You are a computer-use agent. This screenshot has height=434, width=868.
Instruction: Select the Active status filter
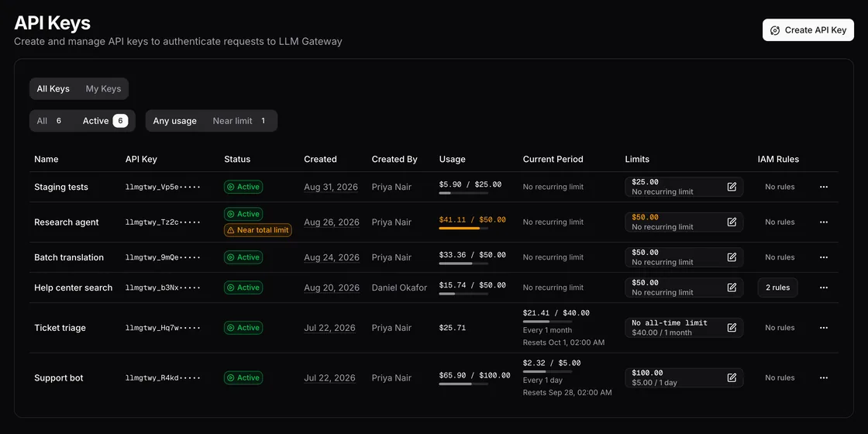(x=105, y=121)
